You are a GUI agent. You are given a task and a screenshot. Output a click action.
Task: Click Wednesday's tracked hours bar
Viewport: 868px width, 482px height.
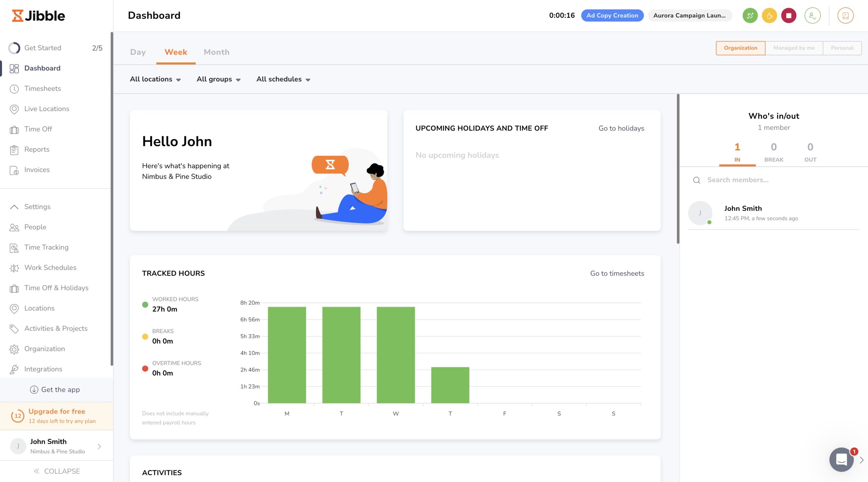click(396, 355)
